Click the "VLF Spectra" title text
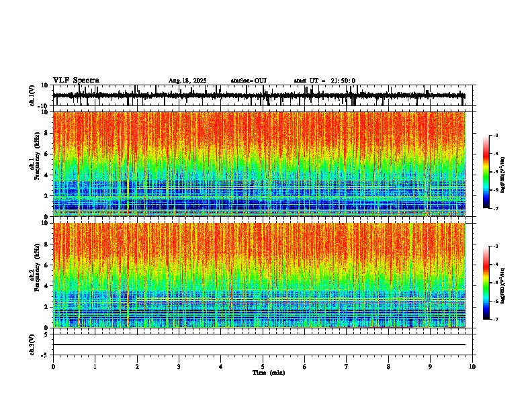 [76, 80]
